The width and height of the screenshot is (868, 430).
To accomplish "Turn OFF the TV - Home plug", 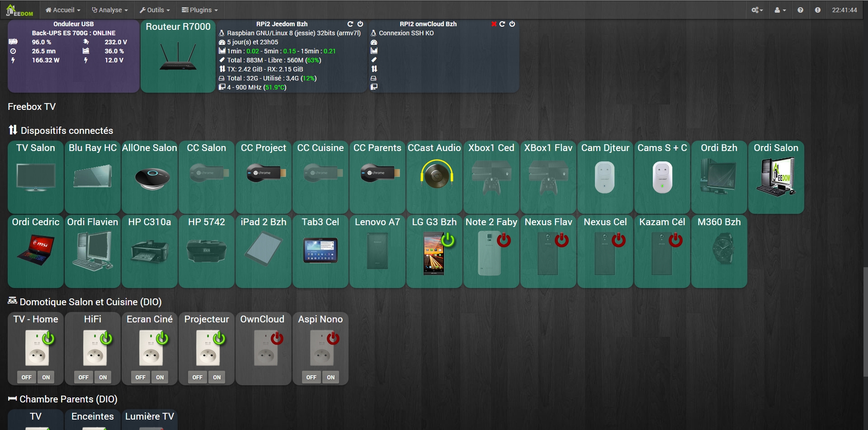I will click(x=27, y=377).
